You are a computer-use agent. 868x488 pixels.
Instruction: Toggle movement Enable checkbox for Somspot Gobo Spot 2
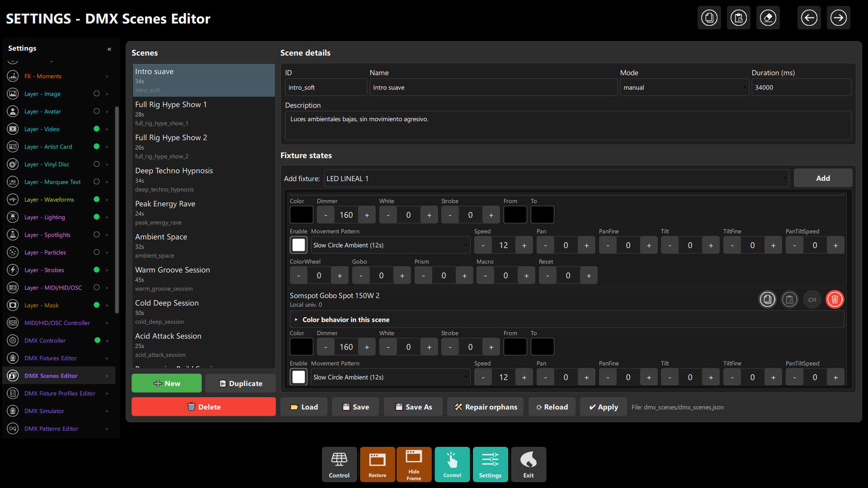(299, 377)
